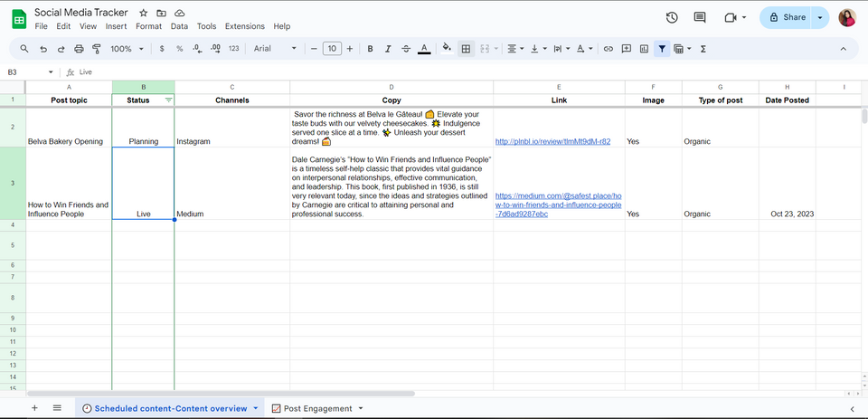The width and height of the screenshot is (868, 419).
Task: Open the medium.com article link
Action: tap(558, 205)
